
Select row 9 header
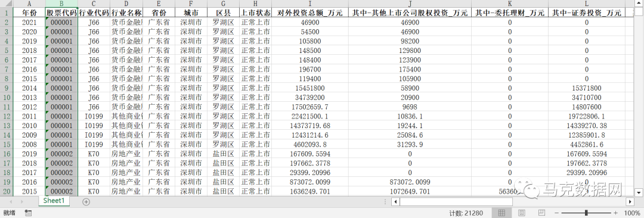(x=7, y=88)
